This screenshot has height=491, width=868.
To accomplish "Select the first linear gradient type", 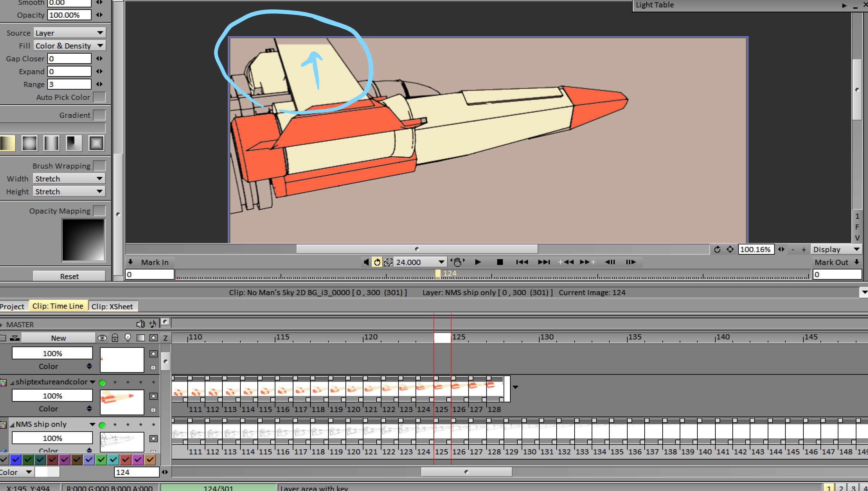I will pyautogui.click(x=7, y=143).
